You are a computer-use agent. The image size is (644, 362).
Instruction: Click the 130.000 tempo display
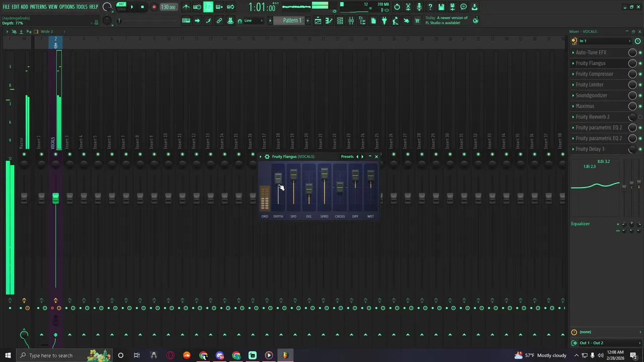click(x=168, y=7)
